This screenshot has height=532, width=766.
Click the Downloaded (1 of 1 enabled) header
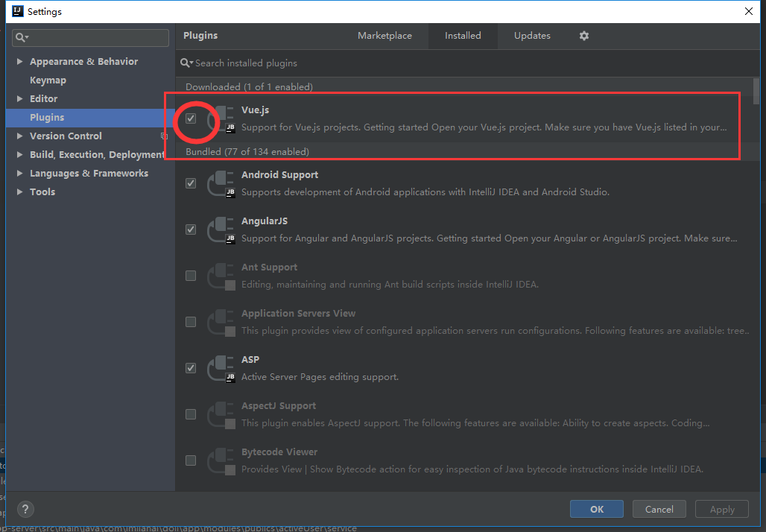tap(249, 87)
